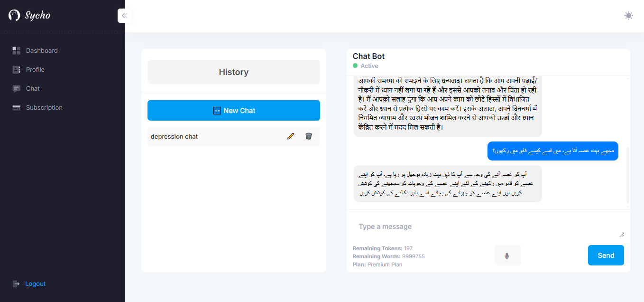Click the Logout link
Image resolution: width=644 pixels, height=302 pixels.
35,284
